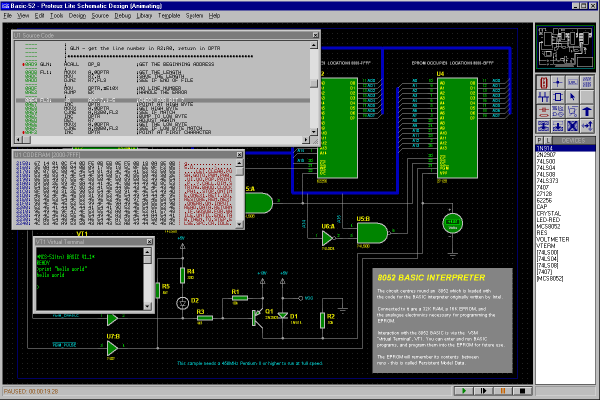
Task: Click source code window scroll-up arrow
Action: (x=314, y=45)
